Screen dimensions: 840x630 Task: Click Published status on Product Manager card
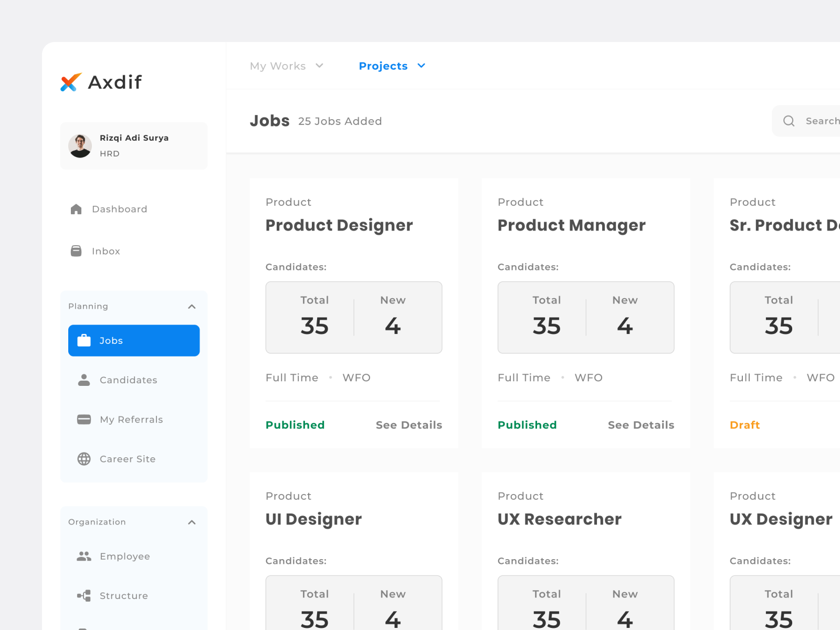pos(527,425)
